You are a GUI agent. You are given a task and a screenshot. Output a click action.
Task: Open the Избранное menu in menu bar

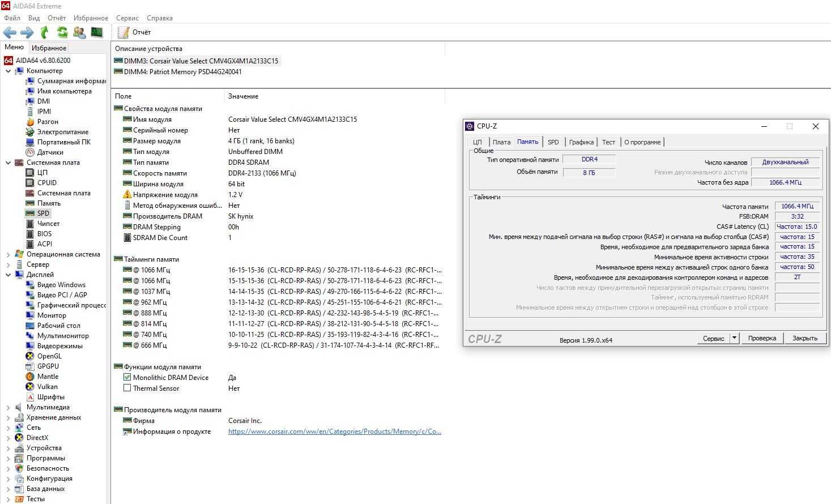coord(91,18)
